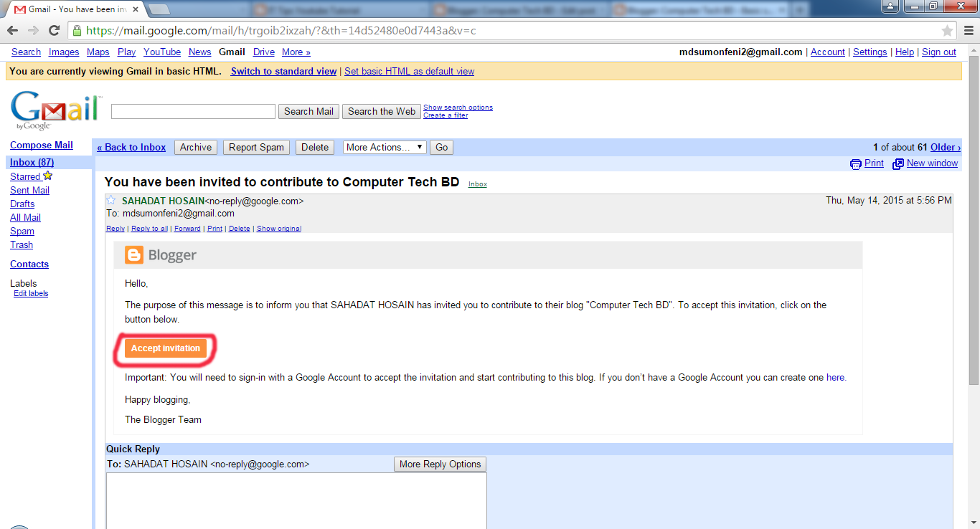Open YouTube in Google bar
The image size is (980, 529).
coord(162,52)
